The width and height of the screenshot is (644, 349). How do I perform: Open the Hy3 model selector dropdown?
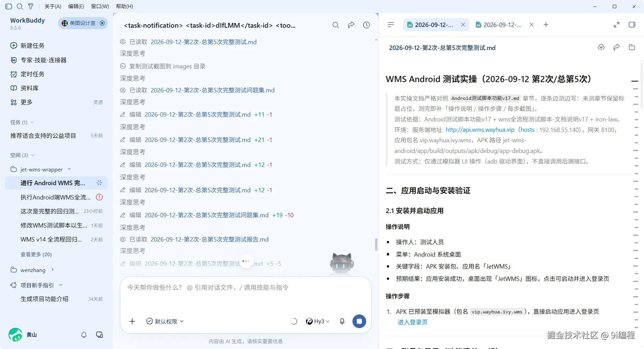pos(318,321)
